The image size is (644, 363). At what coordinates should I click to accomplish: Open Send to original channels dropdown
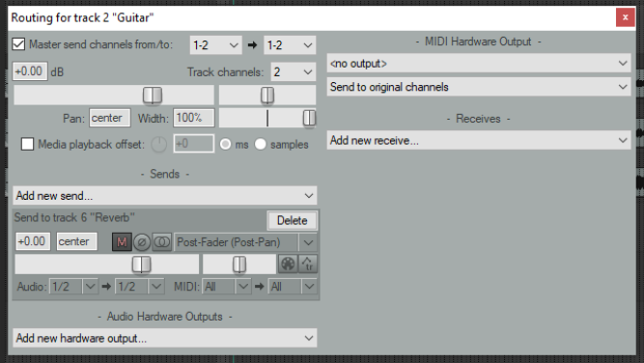pos(479,87)
